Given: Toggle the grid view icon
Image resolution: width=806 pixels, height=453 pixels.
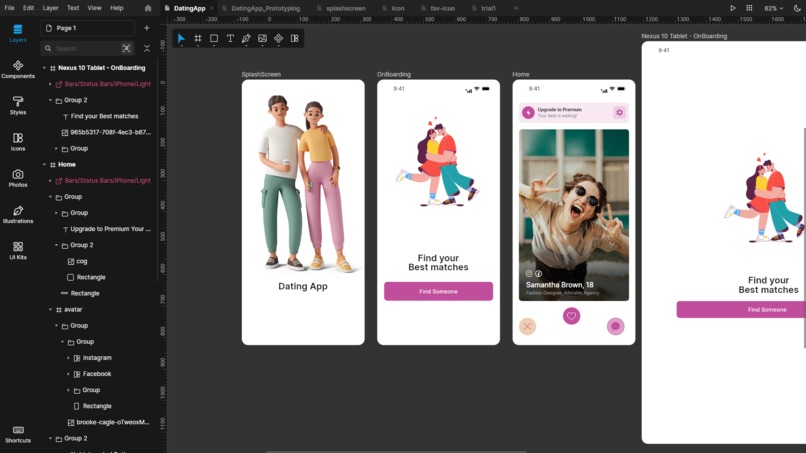Looking at the screenshot, I should click(x=749, y=8).
